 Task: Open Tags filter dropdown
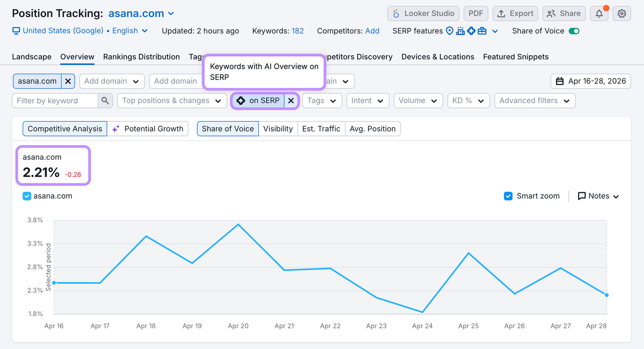tap(322, 101)
